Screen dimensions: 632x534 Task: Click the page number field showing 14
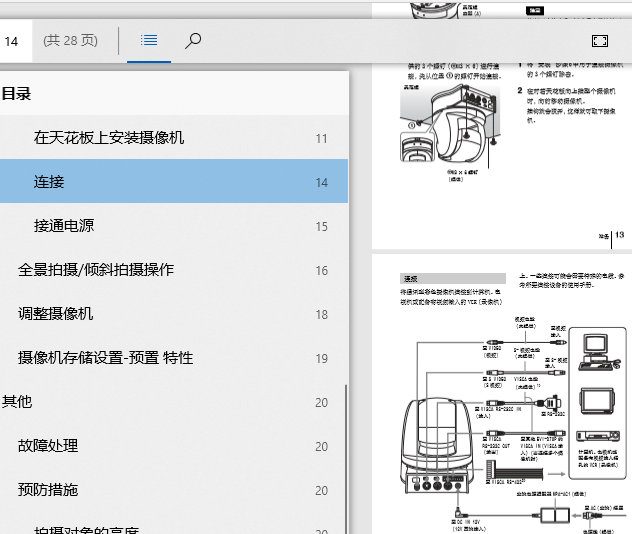click(12, 41)
